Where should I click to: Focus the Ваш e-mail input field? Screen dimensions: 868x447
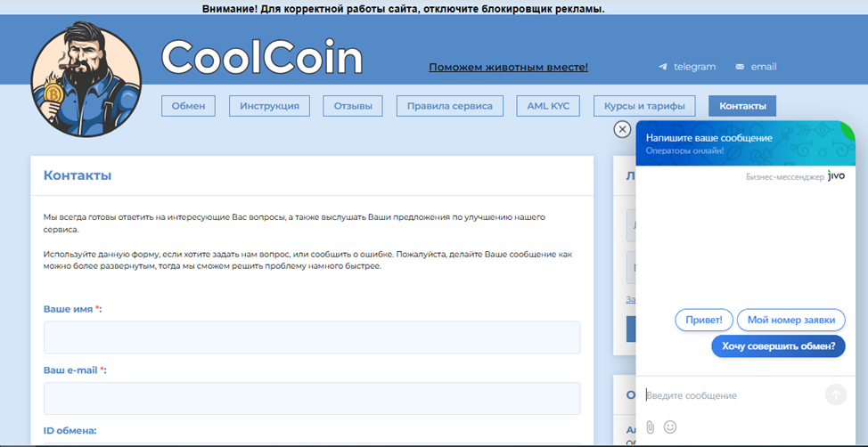(312, 398)
